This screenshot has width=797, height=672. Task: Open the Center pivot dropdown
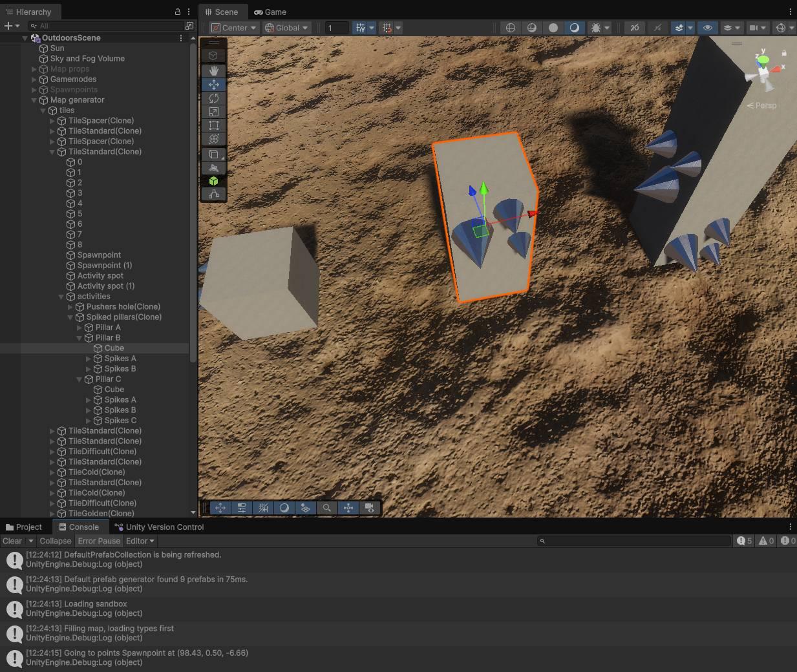point(235,28)
